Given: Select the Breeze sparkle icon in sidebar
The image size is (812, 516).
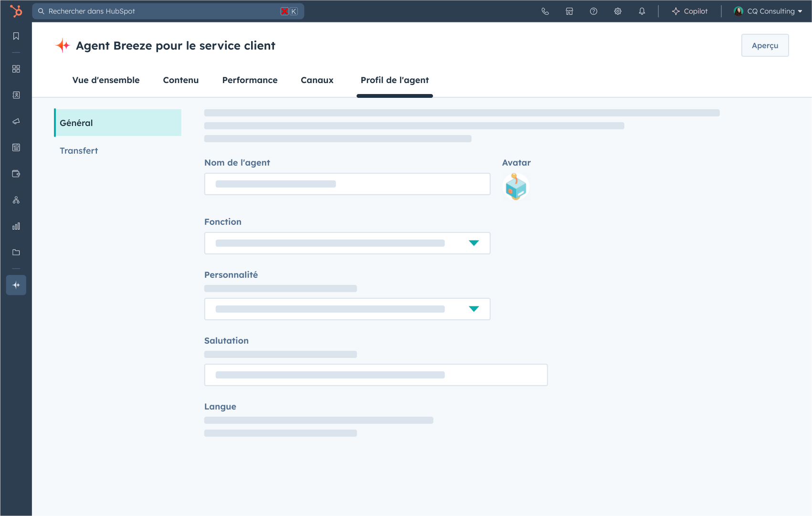Looking at the screenshot, I should pos(16,285).
